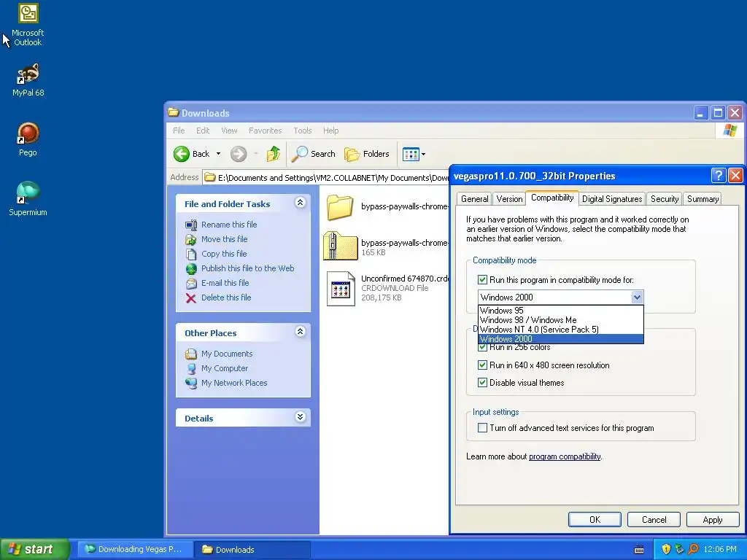747x560 pixels.
Task: Click Rename this file task
Action: [228, 225]
